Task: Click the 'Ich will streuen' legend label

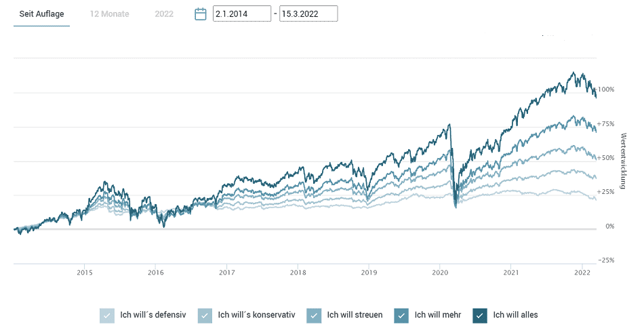Action: 355,315
